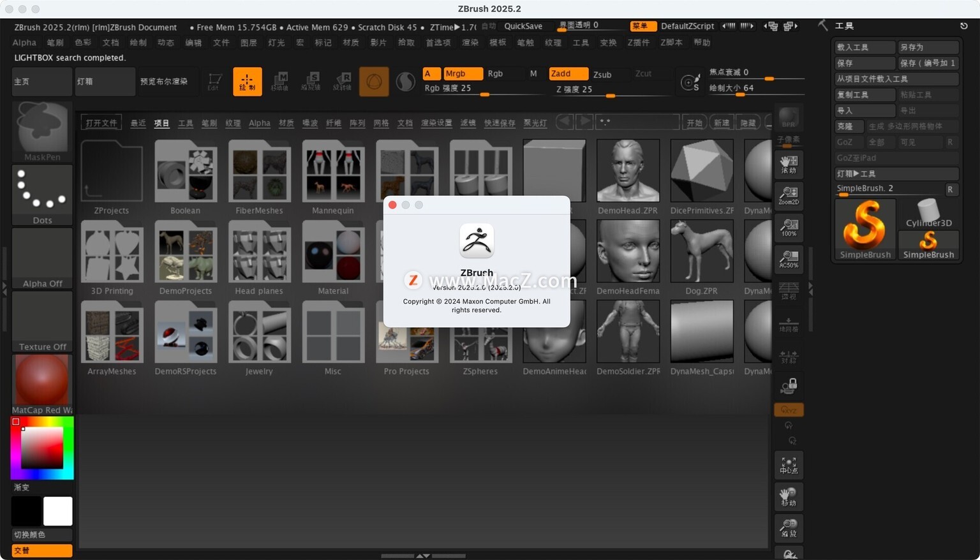
Task: Click the Edit mode icon
Action: point(215,82)
